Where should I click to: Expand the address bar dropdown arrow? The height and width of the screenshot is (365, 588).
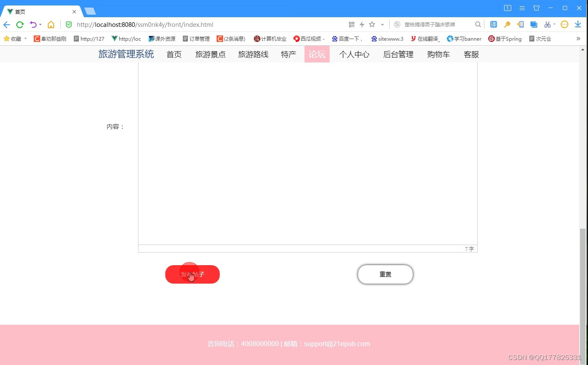(382, 25)
